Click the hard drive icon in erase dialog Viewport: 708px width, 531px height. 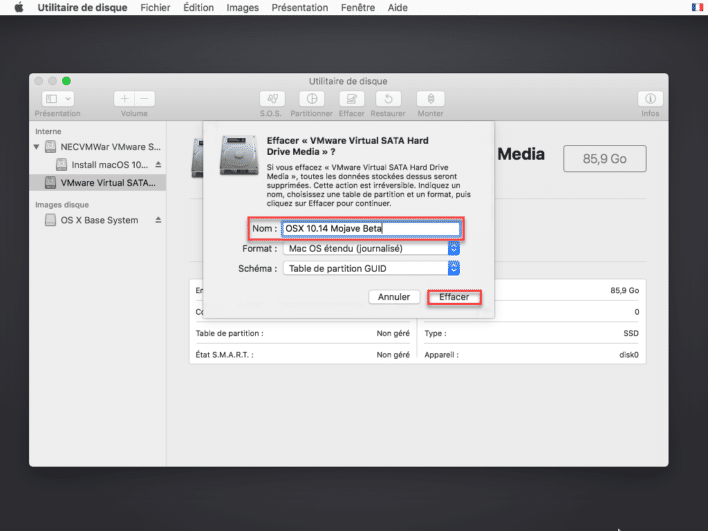[x=239, y=155]
